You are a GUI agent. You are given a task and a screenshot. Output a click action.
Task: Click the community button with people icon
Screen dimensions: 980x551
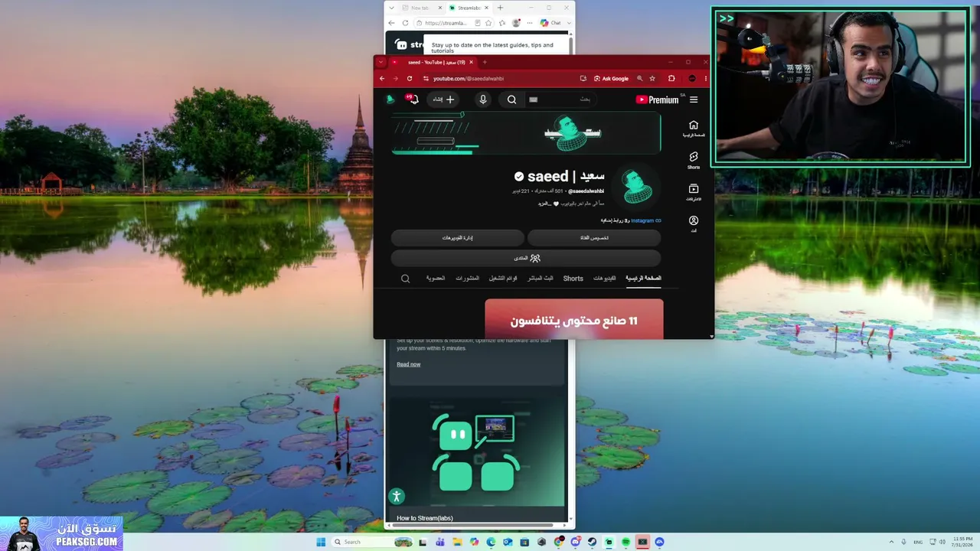click(x=526, y=258)
